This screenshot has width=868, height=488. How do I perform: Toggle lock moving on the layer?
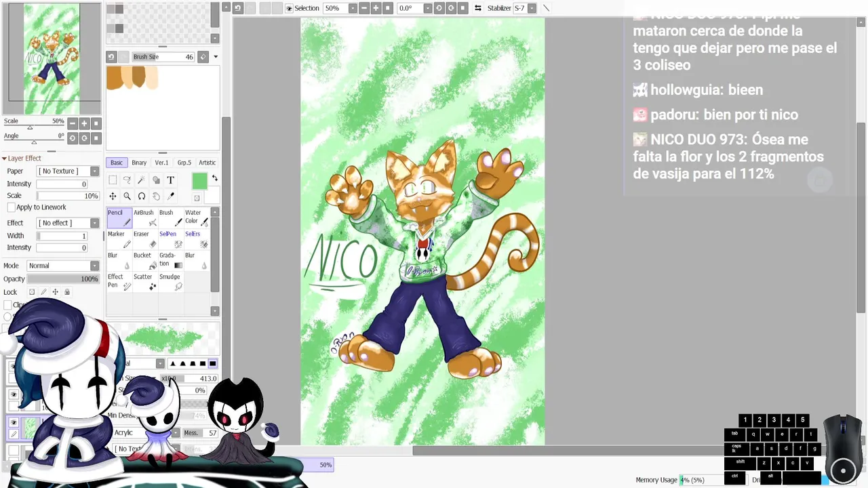click(x=55, y=292)
